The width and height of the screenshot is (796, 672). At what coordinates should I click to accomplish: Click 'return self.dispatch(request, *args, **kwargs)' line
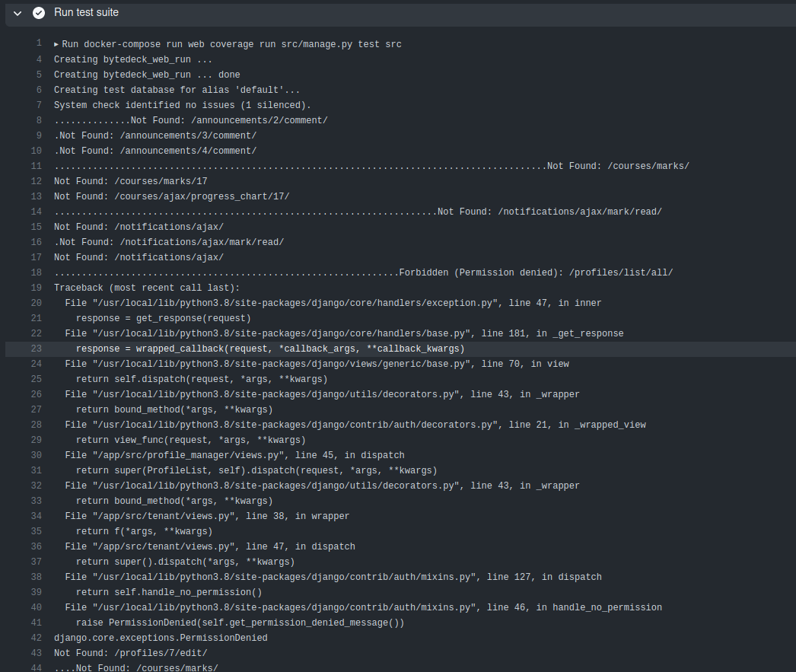(202, 379)
